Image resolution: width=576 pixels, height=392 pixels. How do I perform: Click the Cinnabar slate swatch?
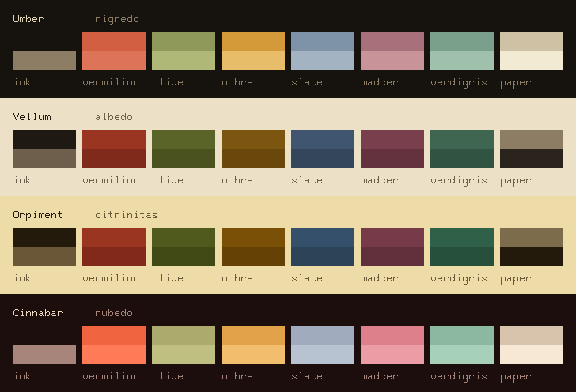tap(323, 345)
